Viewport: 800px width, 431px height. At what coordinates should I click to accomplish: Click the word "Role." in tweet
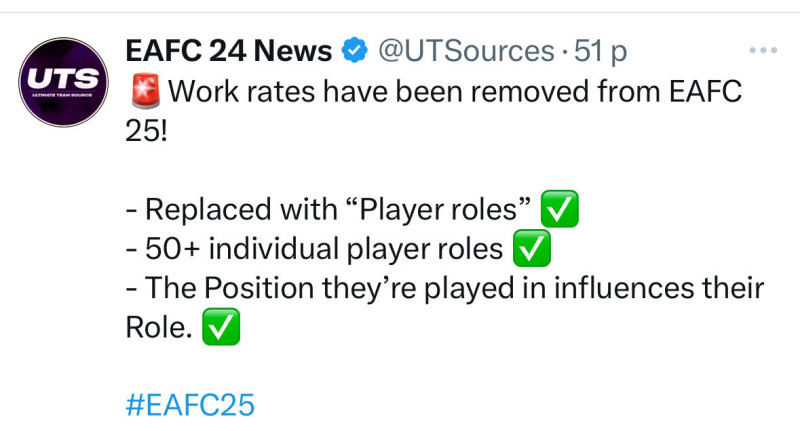(x=159, y=327)
